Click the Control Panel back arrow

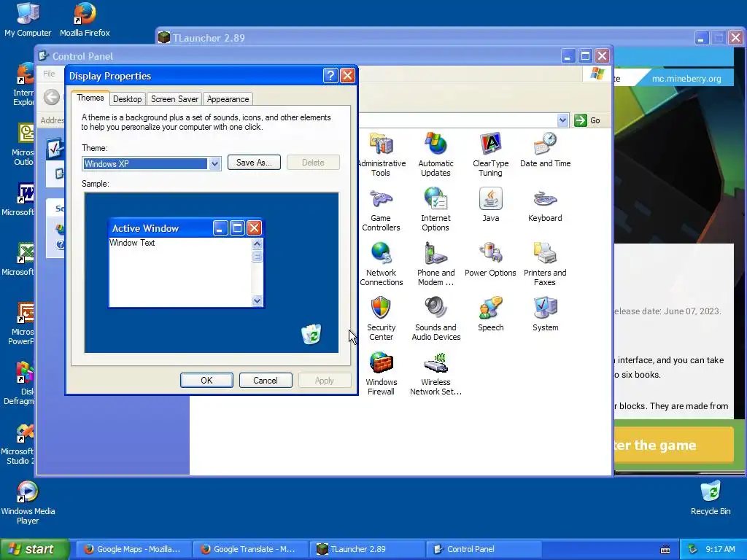click(52, 97)
